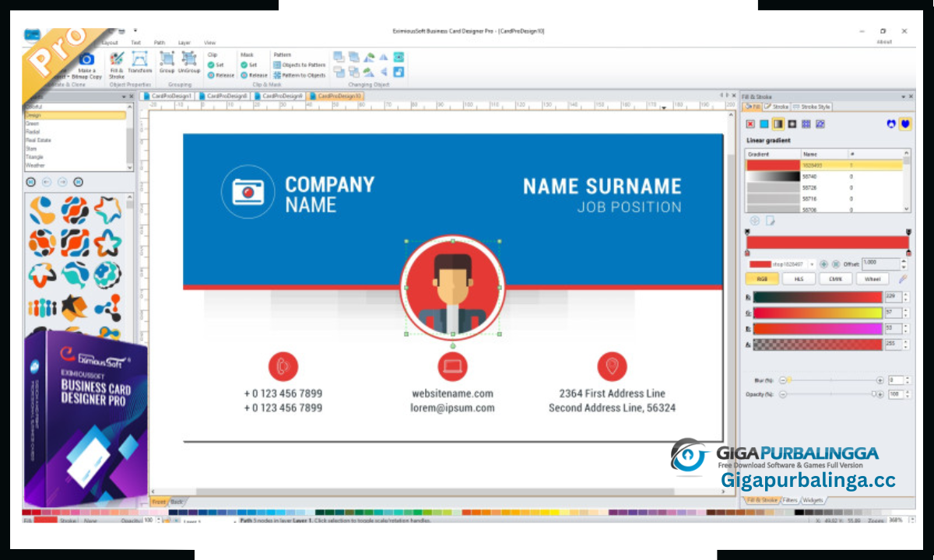Switch to the Stroke Style tab

(x=812, y=107)
